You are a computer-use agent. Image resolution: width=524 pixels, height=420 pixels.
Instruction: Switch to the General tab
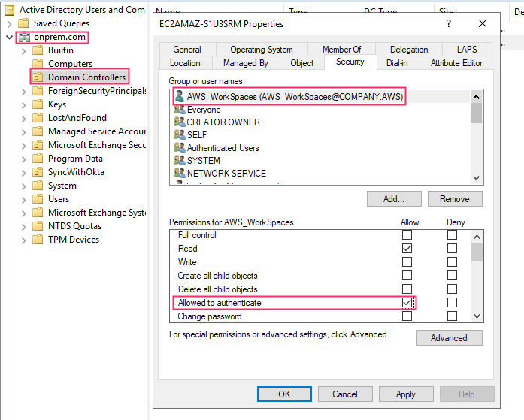(x=187, y=50)
